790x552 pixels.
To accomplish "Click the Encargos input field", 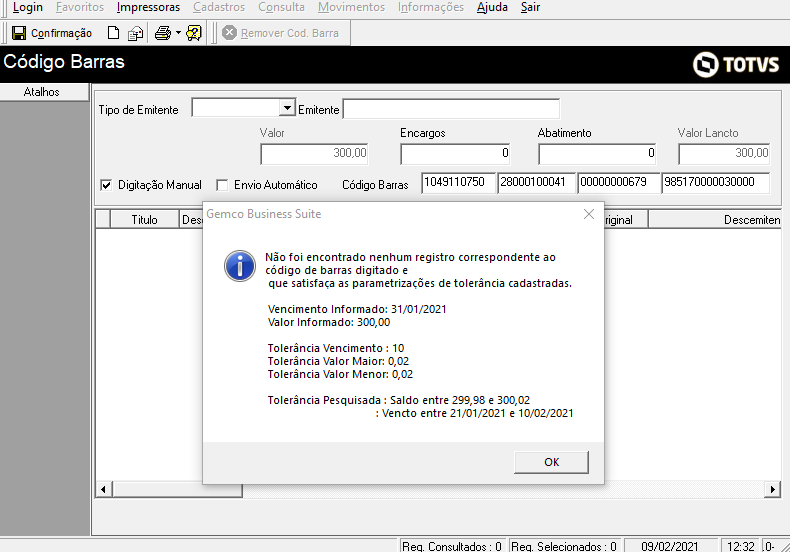I will coord(455,154).
